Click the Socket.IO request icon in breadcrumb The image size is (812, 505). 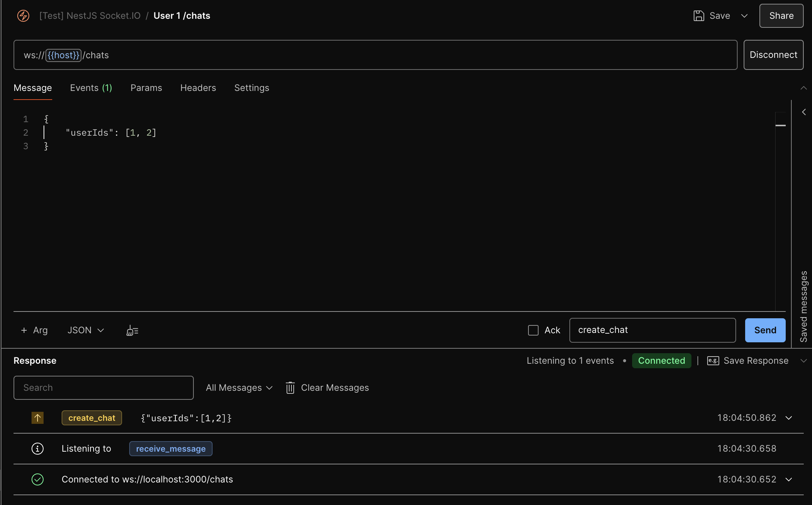[x=23, y=16]
